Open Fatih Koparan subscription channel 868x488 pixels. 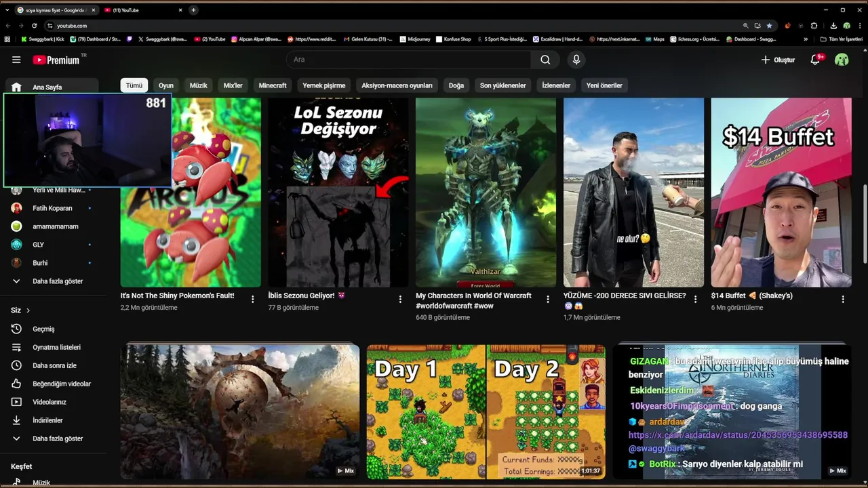(x=54, y=208)
